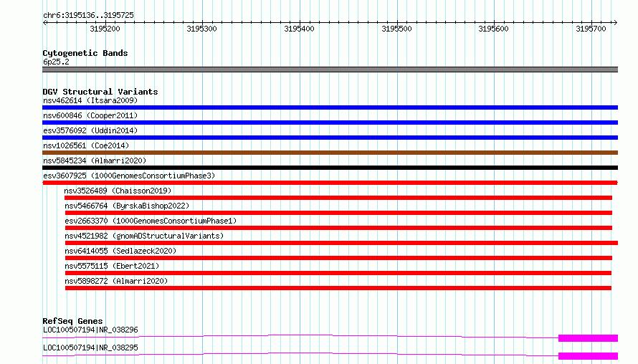
Task: Select the 6p25.2 band label
Action: click(x=56, y=62)
